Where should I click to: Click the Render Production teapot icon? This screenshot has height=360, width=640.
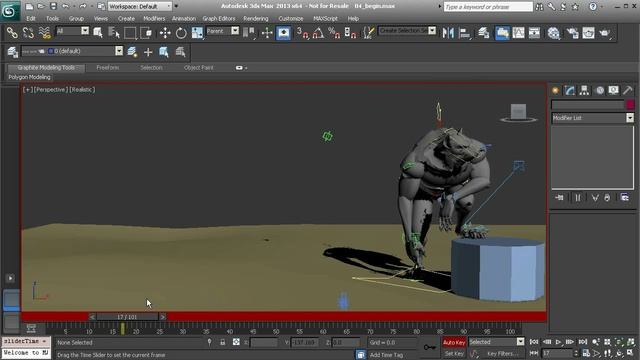coord(604,33)
